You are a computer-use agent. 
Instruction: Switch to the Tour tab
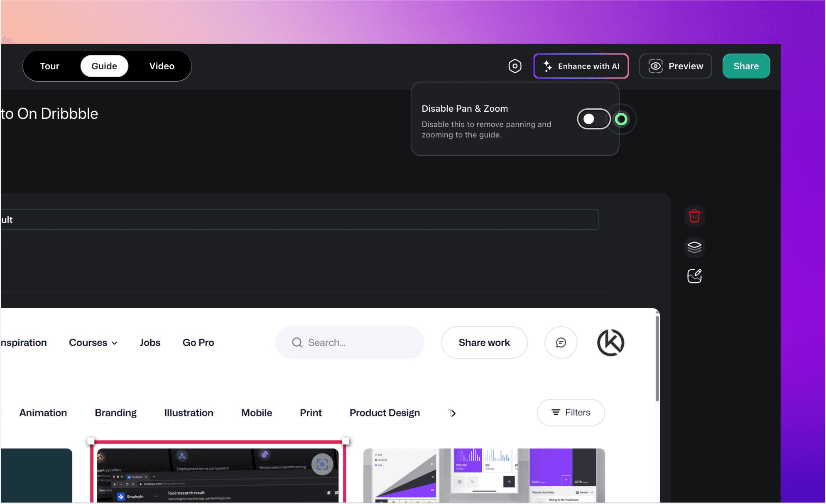[49, 66]
